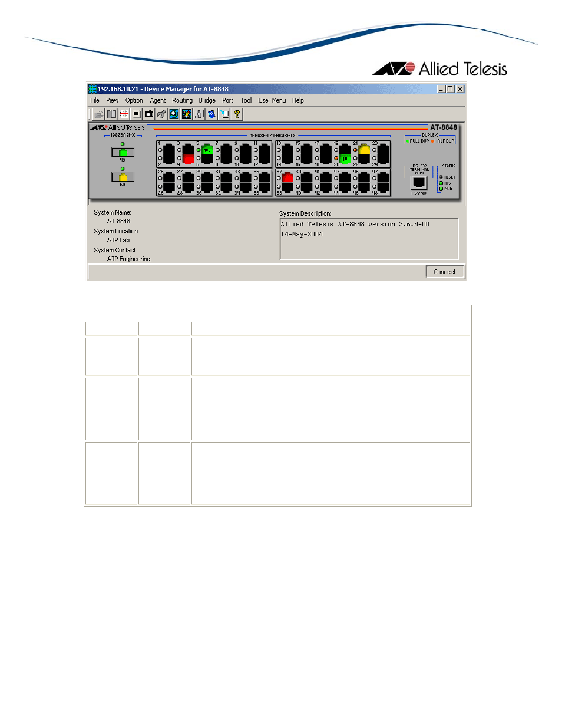Click the open book toolbar icon

pyautogui.click(x=111, y=114)
